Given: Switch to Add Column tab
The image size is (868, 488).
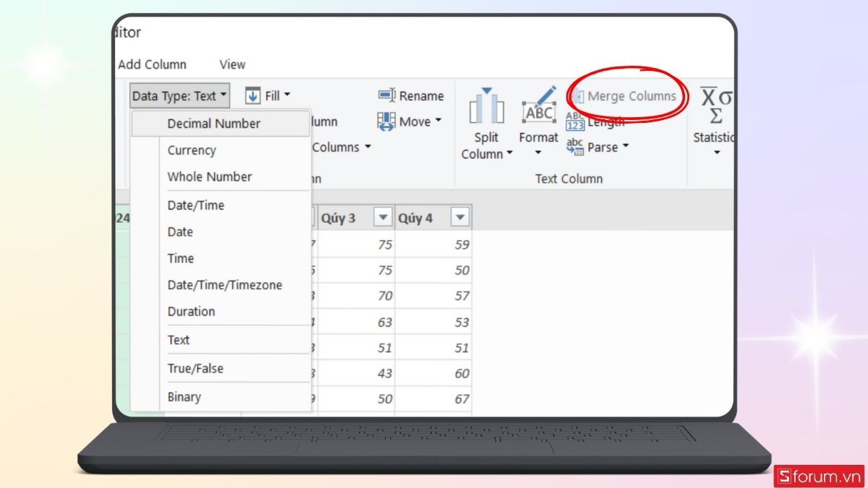Looking at the screenshot, I should click(152, 64).
